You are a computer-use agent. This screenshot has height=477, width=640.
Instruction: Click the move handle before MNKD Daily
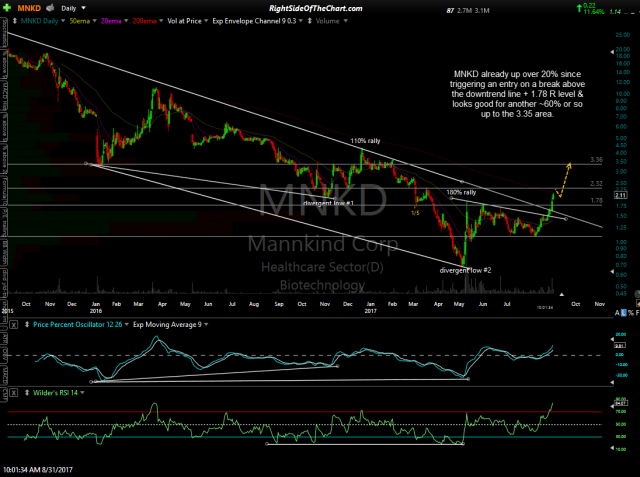[15, 21]
